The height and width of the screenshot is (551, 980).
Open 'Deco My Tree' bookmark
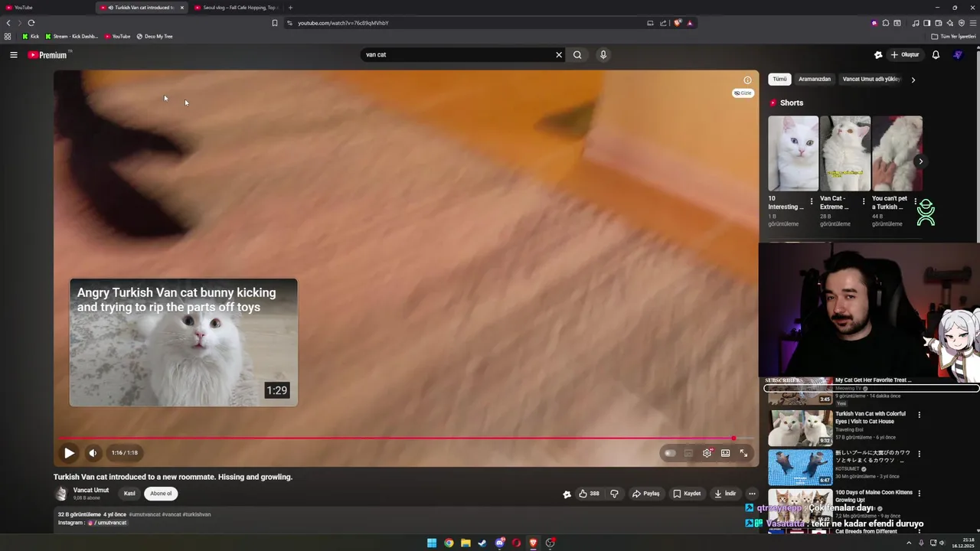click(x=155, y=37)
